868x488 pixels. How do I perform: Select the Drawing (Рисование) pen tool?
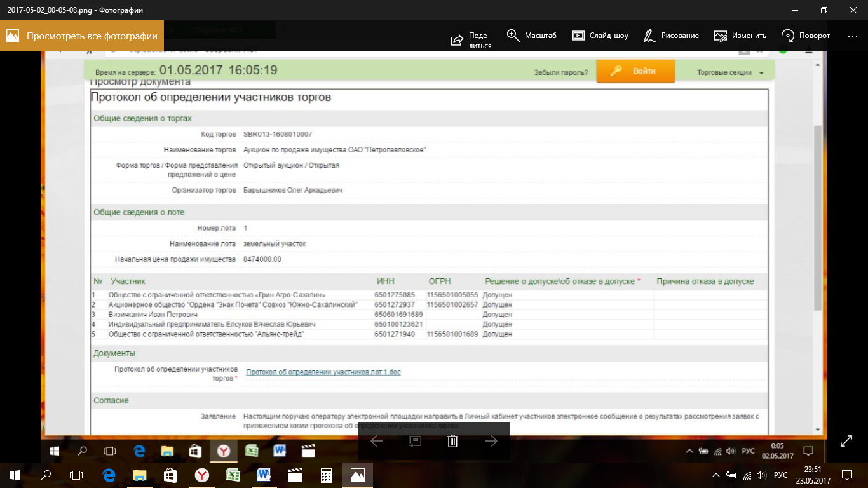point(649,36)
